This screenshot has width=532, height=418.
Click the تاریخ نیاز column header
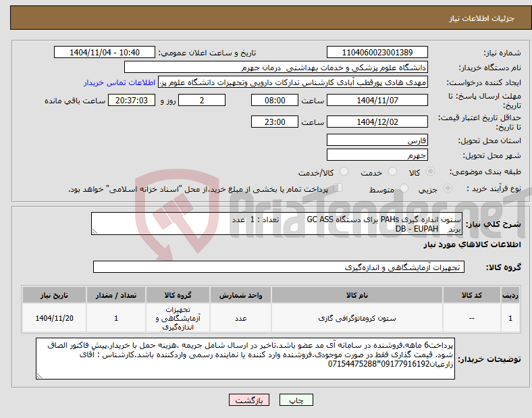tap(54, 295)
